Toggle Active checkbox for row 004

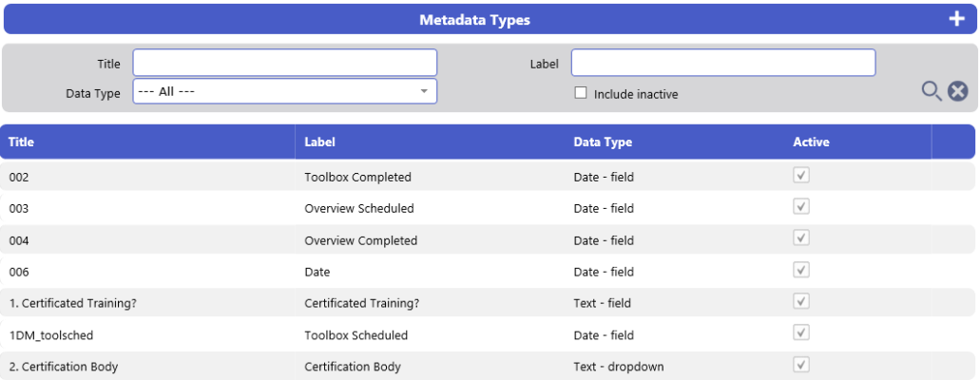tap(801, 238)
